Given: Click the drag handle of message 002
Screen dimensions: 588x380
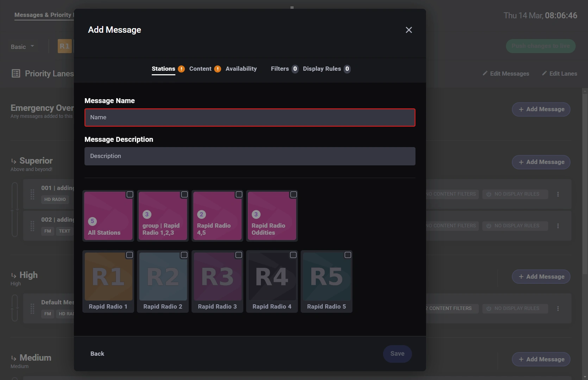Looking at the screenshot, I should 32,226.
